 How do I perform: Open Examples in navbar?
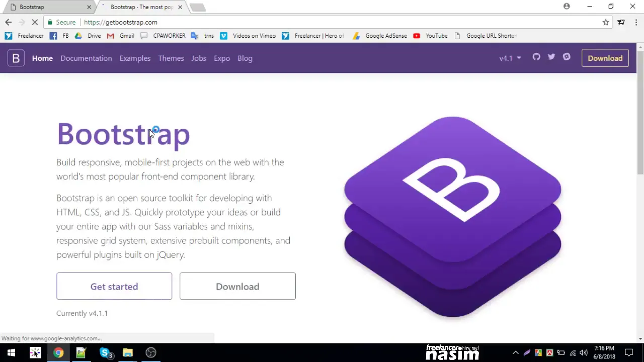click(135, 58)
